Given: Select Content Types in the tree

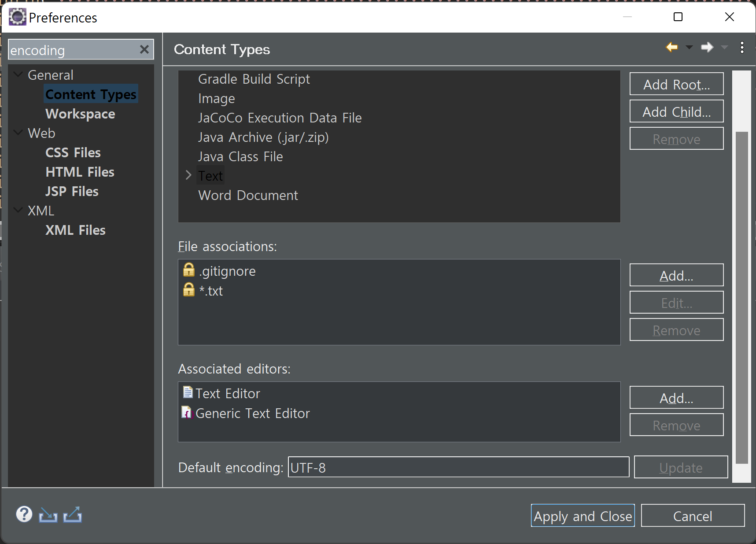Looking at the screenshot, I should tap(91, 94).
